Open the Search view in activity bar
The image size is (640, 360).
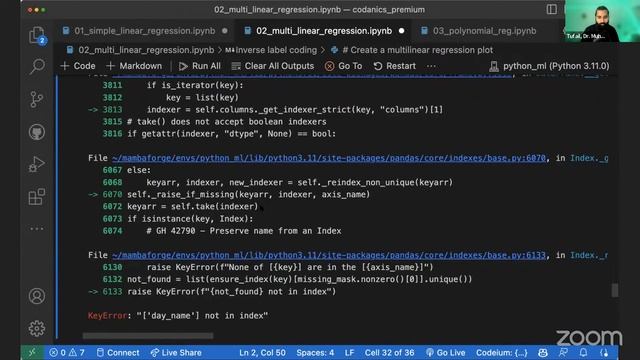click(x=37, y=67)
